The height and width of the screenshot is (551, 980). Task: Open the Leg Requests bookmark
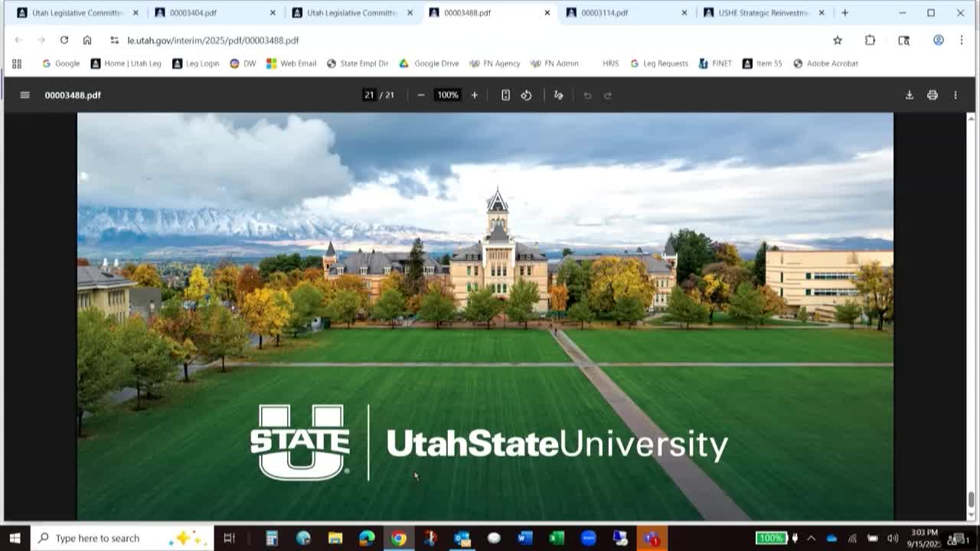pos(659,64)
